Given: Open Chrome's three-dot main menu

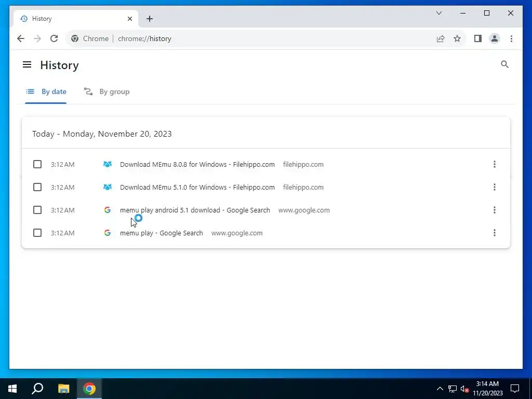Looking at the screenshot, I should tap(511, 38).
